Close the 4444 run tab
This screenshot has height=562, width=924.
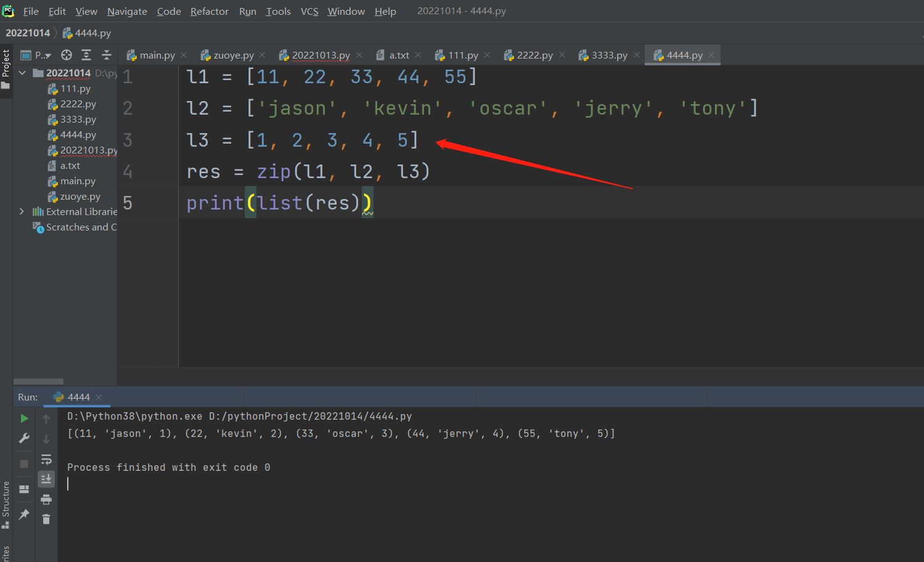[x=99, y=397]
